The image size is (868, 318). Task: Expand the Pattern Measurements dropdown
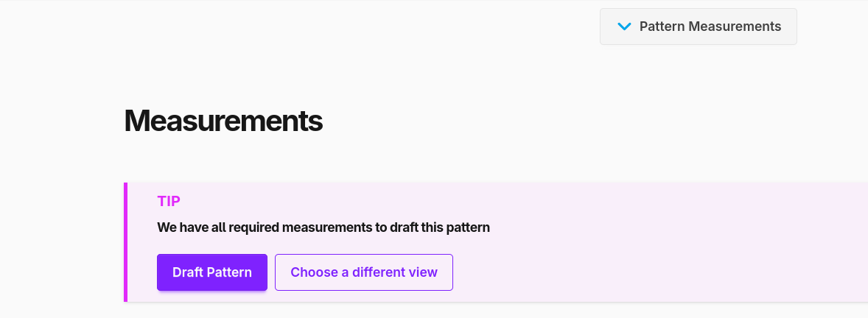[698, 26]
